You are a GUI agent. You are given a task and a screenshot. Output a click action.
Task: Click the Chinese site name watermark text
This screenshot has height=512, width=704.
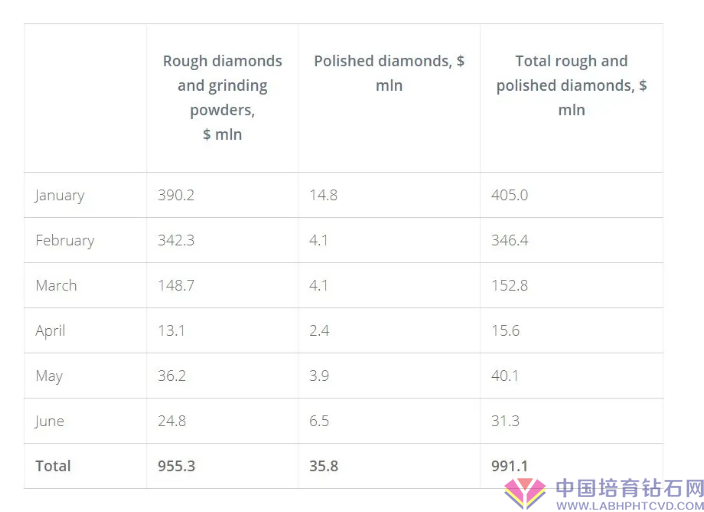630,488
